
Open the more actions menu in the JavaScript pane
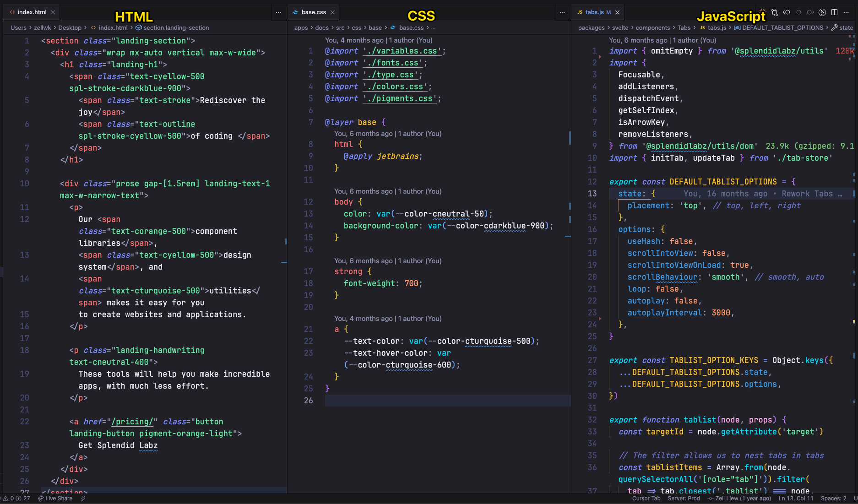coord(846,12)
